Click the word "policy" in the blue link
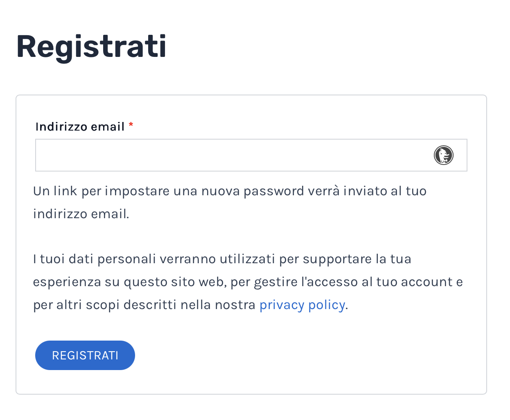The width and height of the screenshot is (510, 420). point(327,305)
